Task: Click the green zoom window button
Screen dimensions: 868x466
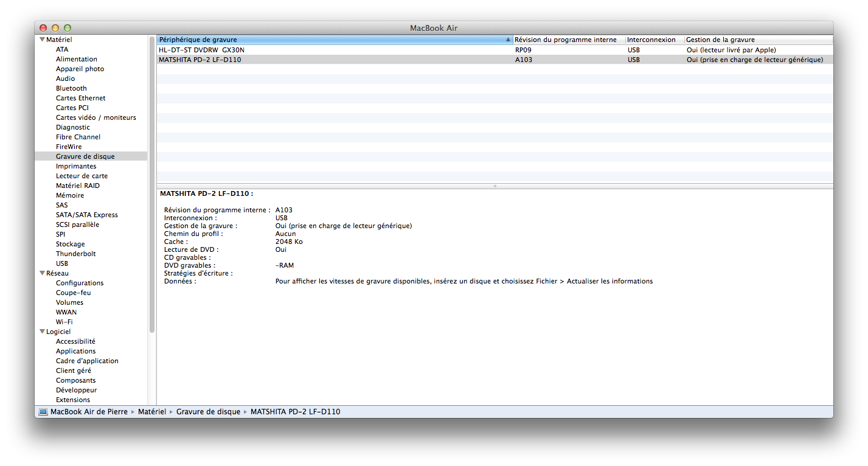Action: coord(68,28)
